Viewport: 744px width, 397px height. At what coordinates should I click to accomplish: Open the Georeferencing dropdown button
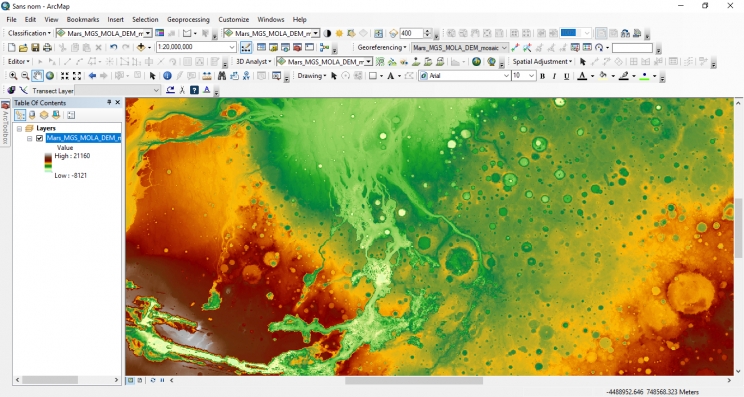[x=381, y=47]
